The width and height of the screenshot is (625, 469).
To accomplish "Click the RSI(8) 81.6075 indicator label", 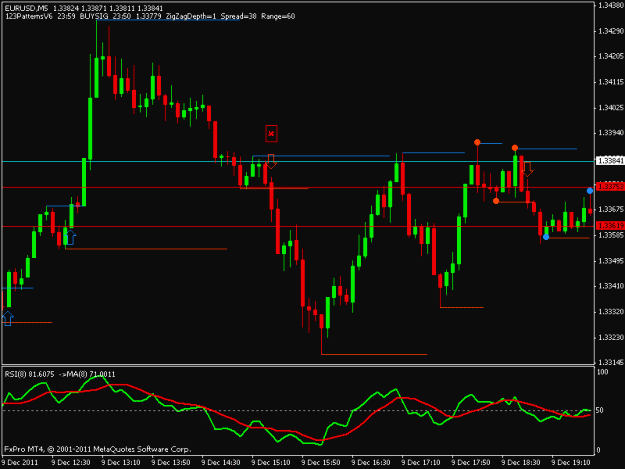I will coord(29,374).
